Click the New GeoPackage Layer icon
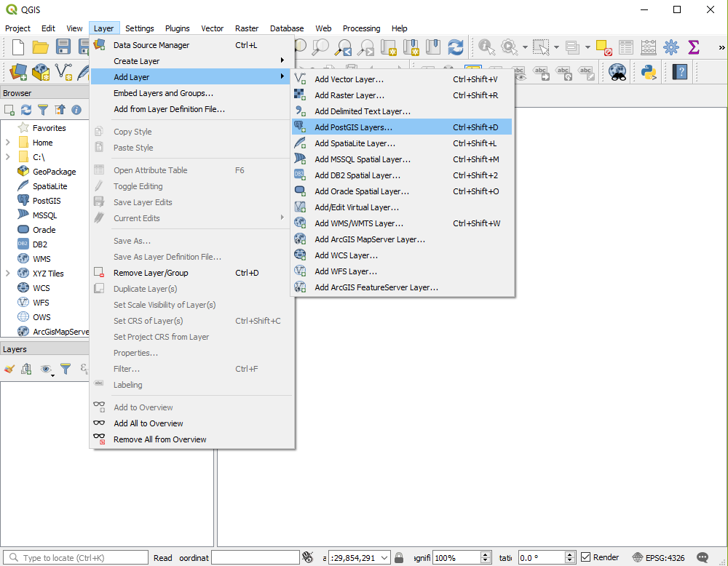The width and height of the screenshot is (728, 566). (x=41, y=72)
